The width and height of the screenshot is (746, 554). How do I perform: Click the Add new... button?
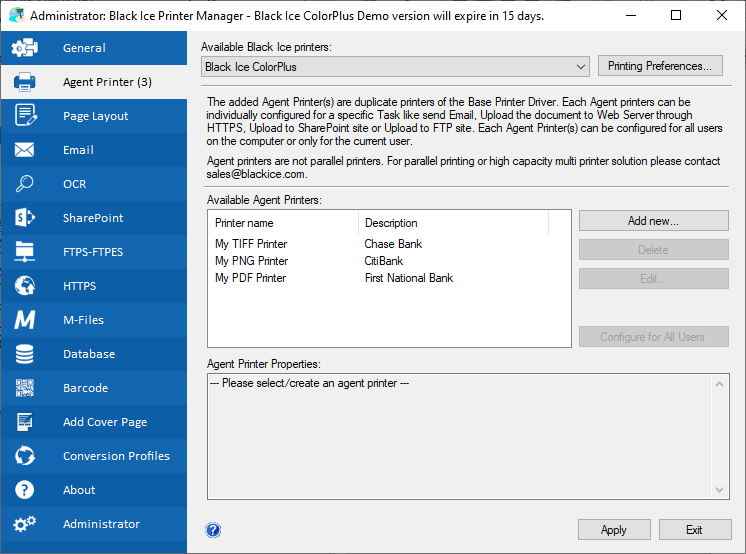pyautogui.click(x=653, y=220)
